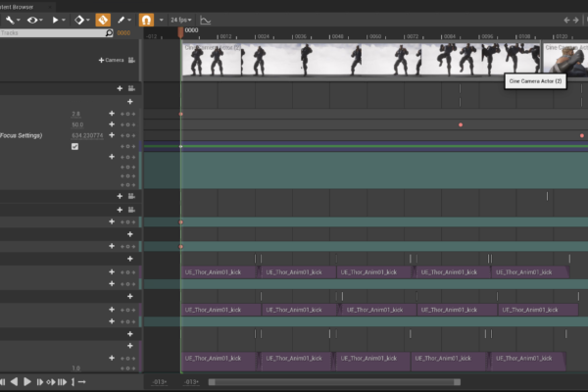The width and height of the screenshot is (588, 392).
Task: Add a keyframe in the 634.230774 row
Action: point(127,135)
